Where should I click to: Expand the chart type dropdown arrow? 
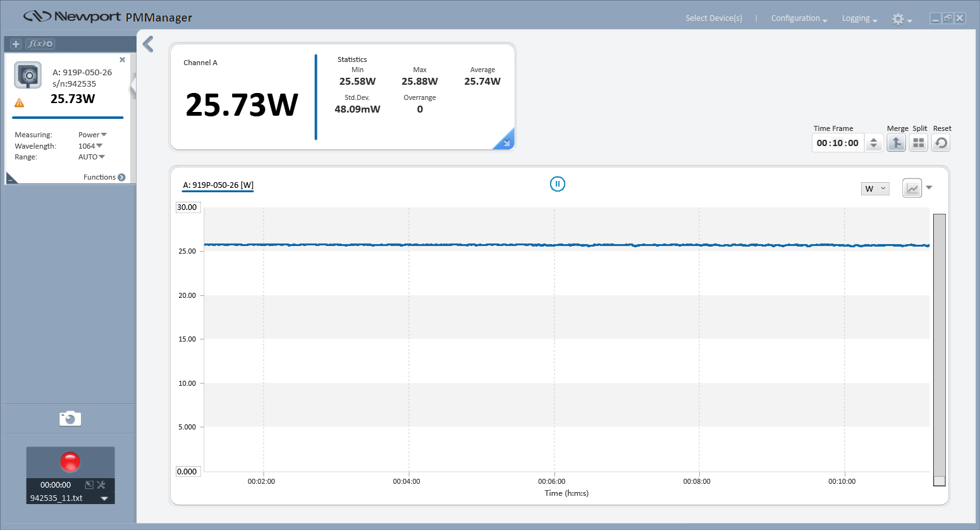pyautogui.click(x=929, y=188)
